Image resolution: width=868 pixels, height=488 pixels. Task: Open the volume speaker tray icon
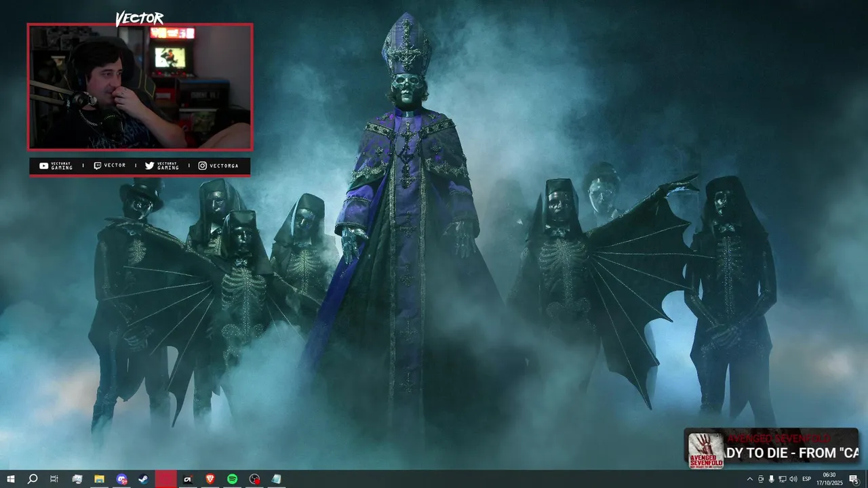tap(793, 479)
